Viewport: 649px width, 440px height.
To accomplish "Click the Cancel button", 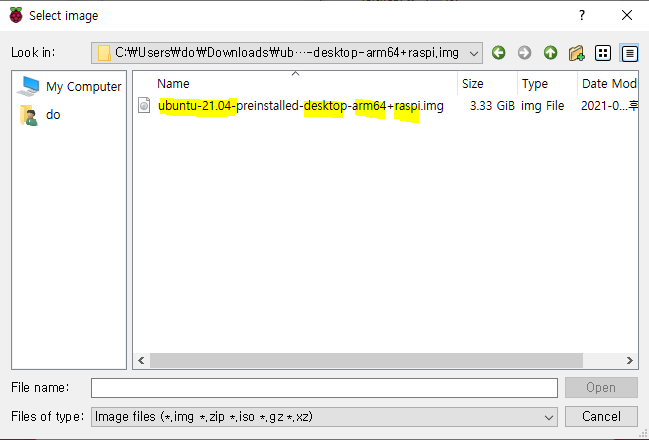I will [x=601, y=416].
